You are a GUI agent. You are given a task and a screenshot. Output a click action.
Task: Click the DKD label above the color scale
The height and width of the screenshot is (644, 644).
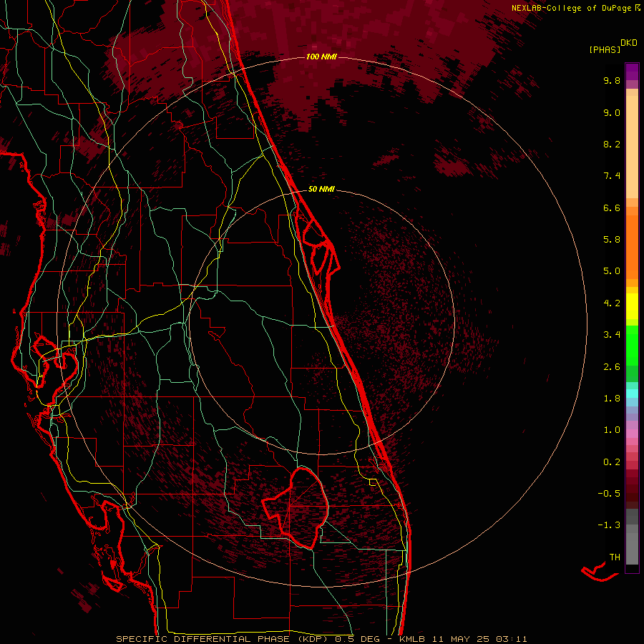coord(629,43)
